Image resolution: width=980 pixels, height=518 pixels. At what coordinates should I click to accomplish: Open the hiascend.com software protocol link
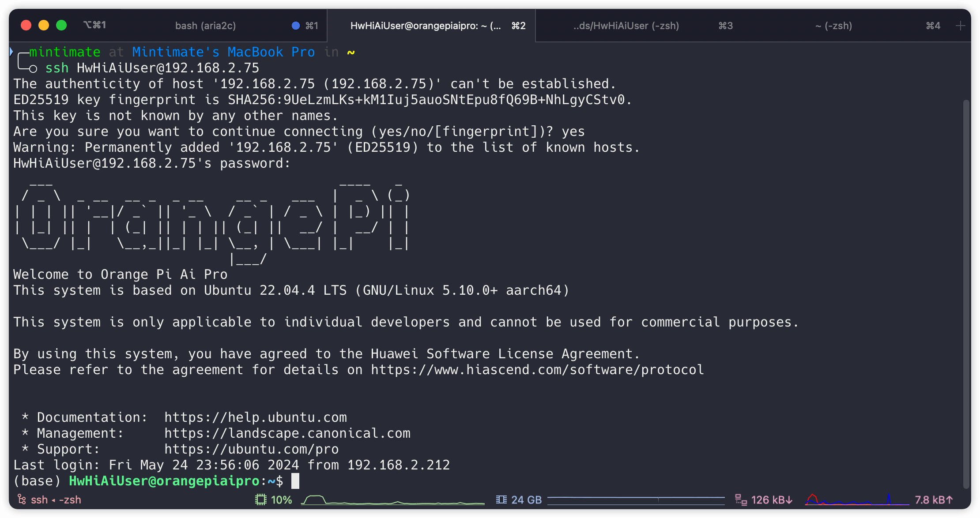click(x=537, y=370)
